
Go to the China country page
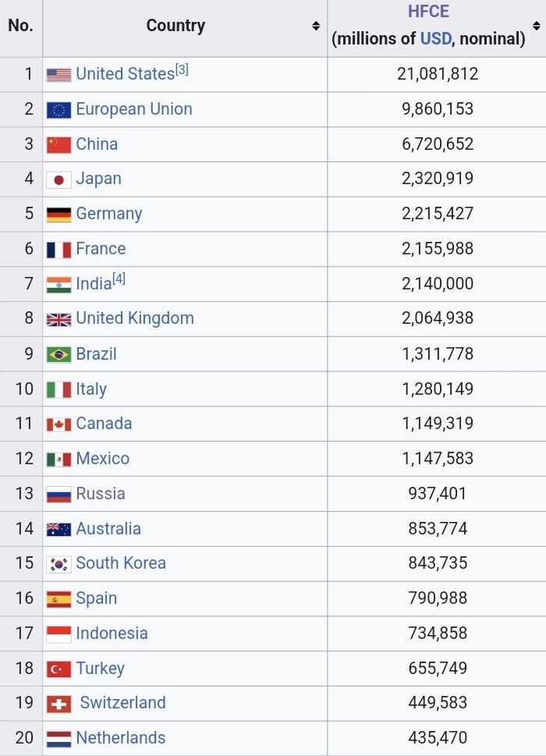(97, 144)
